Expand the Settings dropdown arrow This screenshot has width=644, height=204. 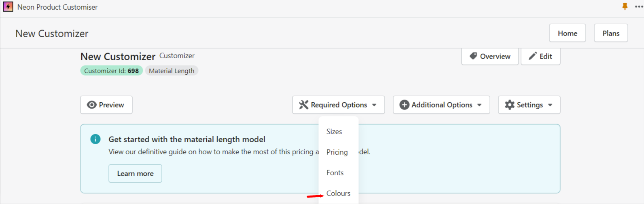pos(550,105)
